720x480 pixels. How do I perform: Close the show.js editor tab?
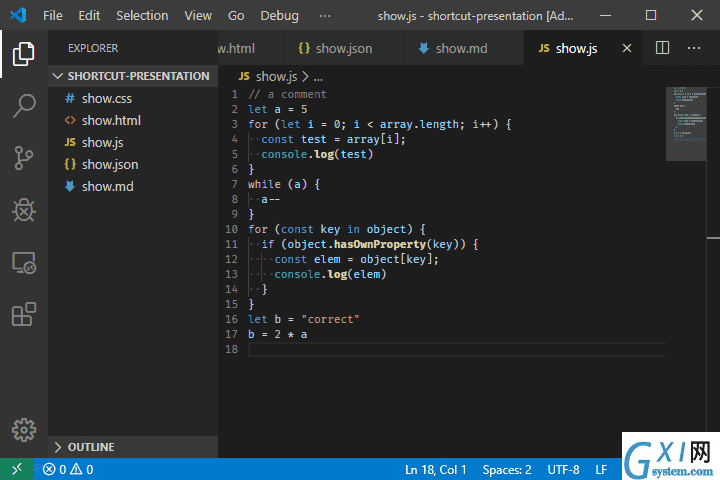click(x=627, y=48)
